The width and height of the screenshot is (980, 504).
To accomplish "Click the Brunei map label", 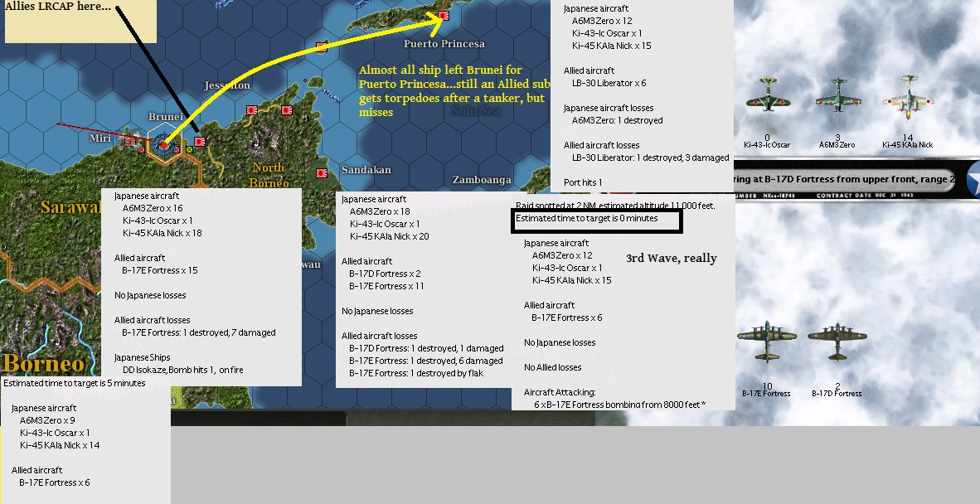I will [166, 117].
